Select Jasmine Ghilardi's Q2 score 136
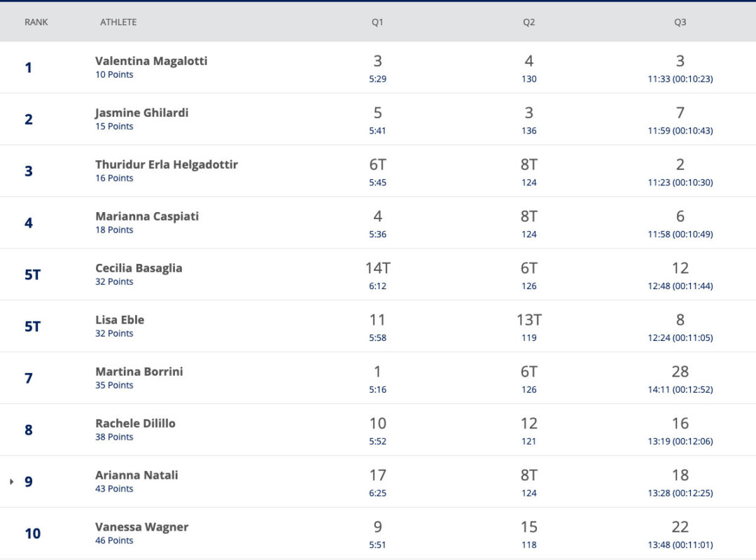 click(x=529, y=131)
